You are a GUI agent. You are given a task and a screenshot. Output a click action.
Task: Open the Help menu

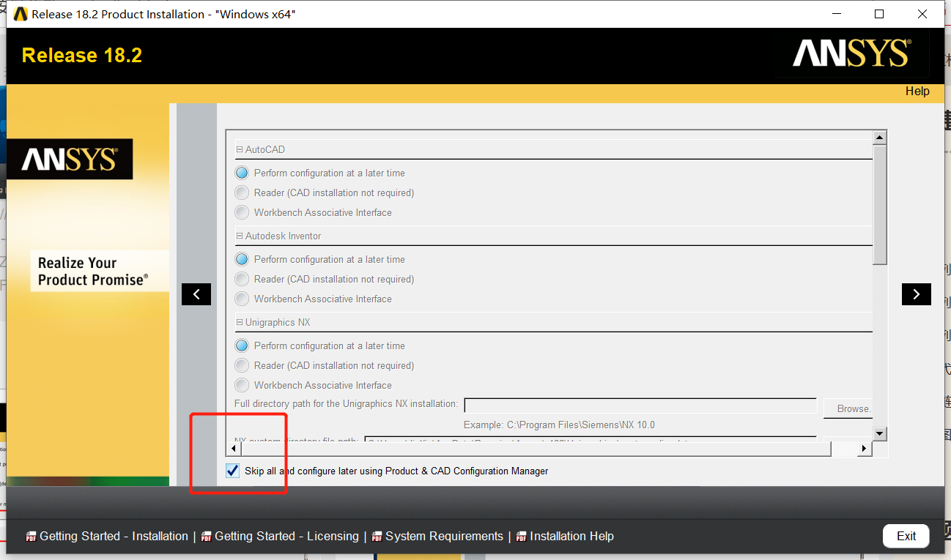pos(917,92)
